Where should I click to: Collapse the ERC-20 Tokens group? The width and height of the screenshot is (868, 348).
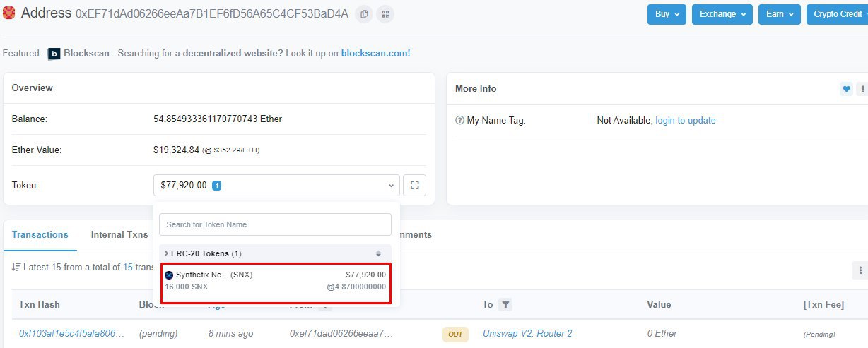pyautogui.click(x=275, y=253)
